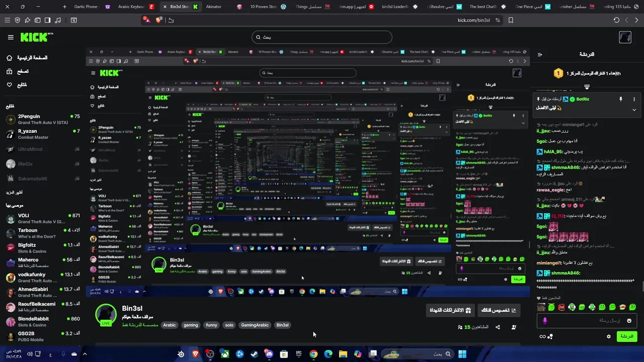Click the music note icon in the browser toolbar

[58, 20]
